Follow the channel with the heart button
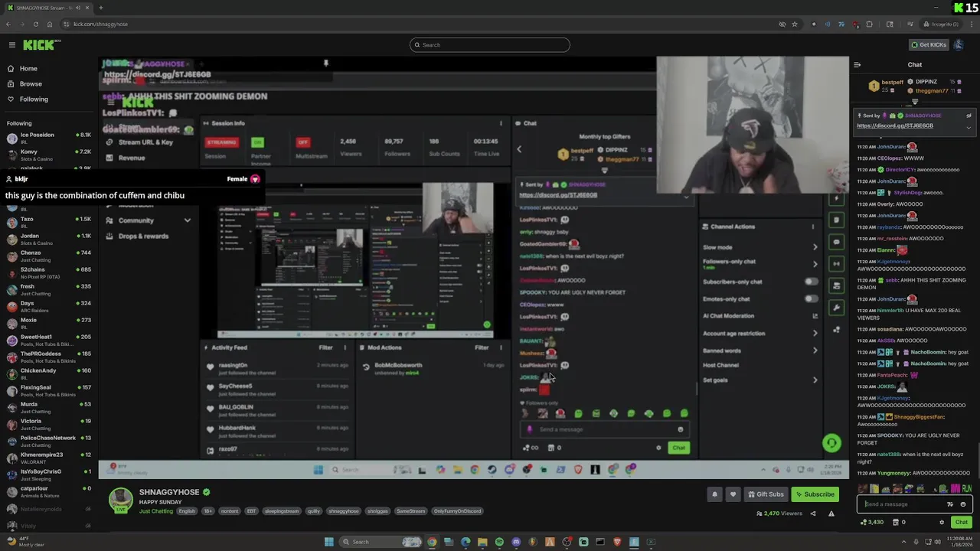The width and height of the screenshot is (980, 551). coord(733,494)
